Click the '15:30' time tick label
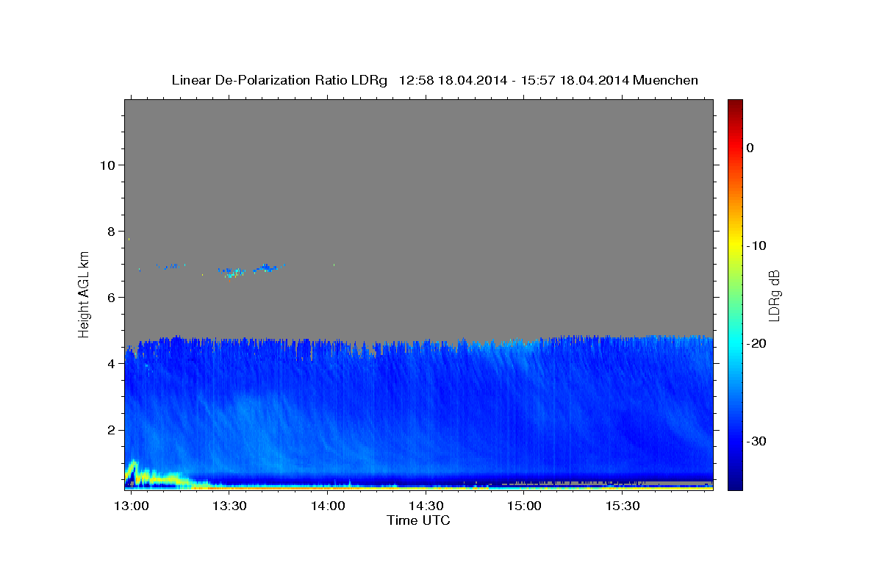 623,506
